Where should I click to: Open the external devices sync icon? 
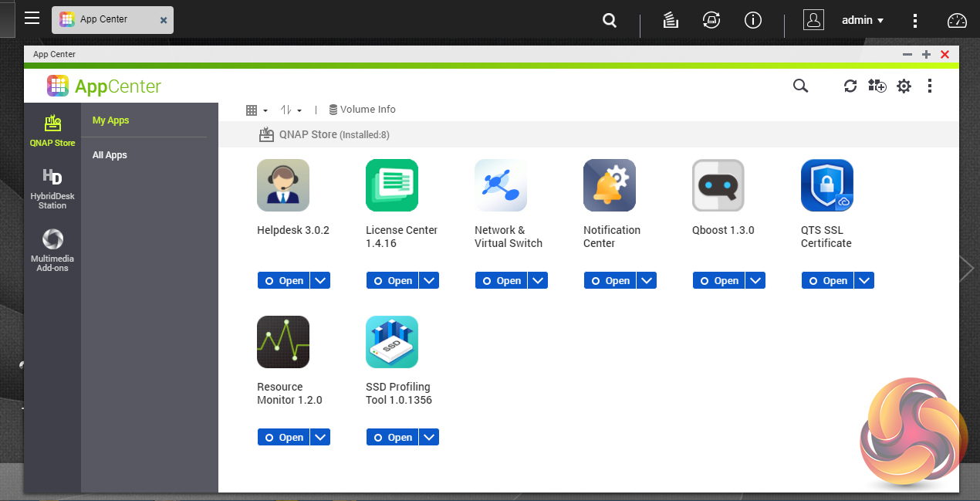[711, 21]
